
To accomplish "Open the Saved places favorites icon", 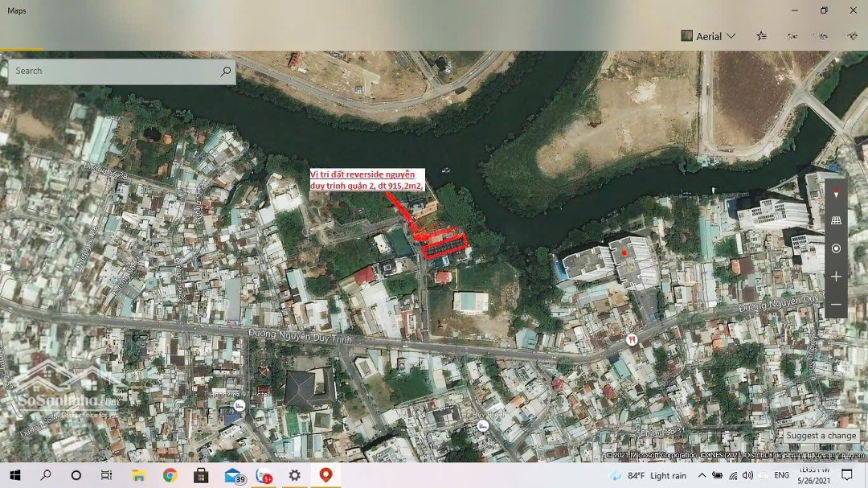I will pyautogui.click(x=761, y=36).
